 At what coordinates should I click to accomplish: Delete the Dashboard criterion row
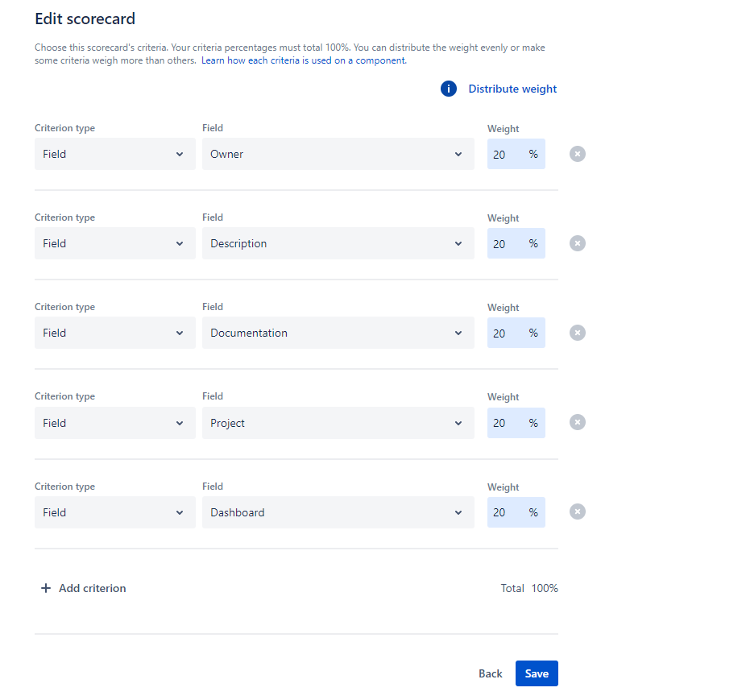[577, 512]
